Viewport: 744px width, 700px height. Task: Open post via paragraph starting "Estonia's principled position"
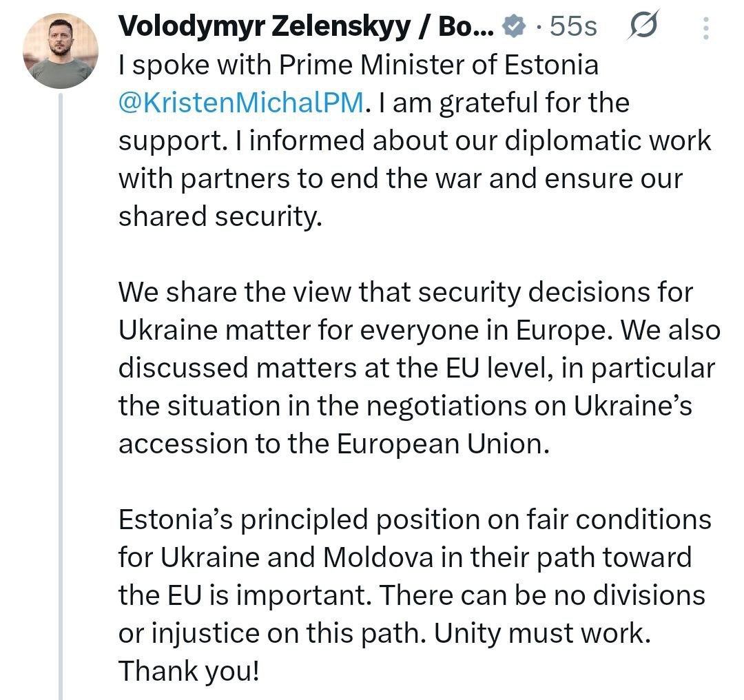(x=415, y=595)
